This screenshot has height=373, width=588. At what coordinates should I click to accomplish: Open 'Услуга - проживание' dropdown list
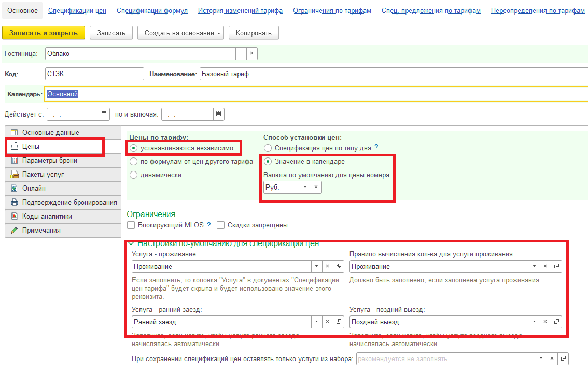click(x=316, y=266)
